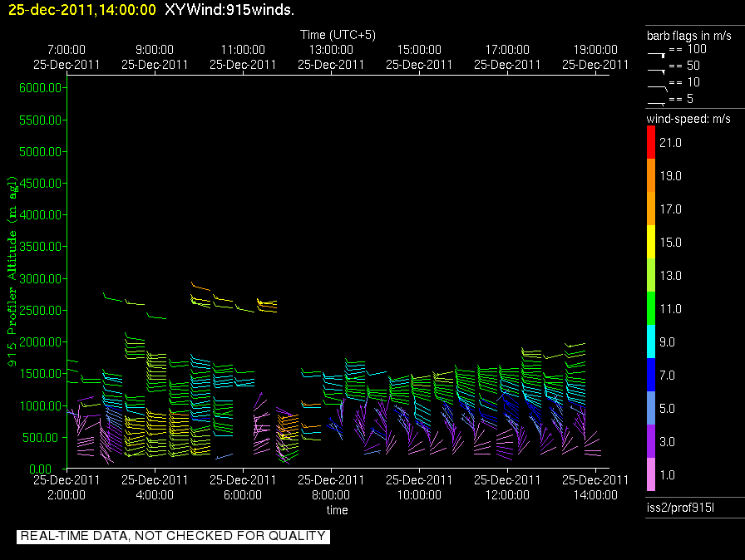745x560 pixels.
Task: Click the 15:00:00 top axis label
Action: (x=419, y=49)
